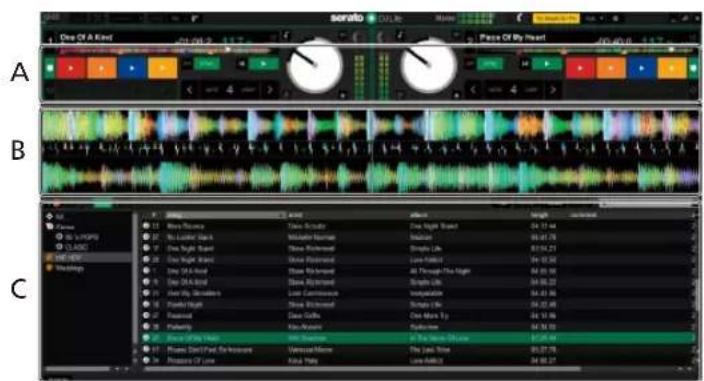Click right deck title 'Piece Of My Heart'
This screenshot has width=704, height=381.
[512, 37]
